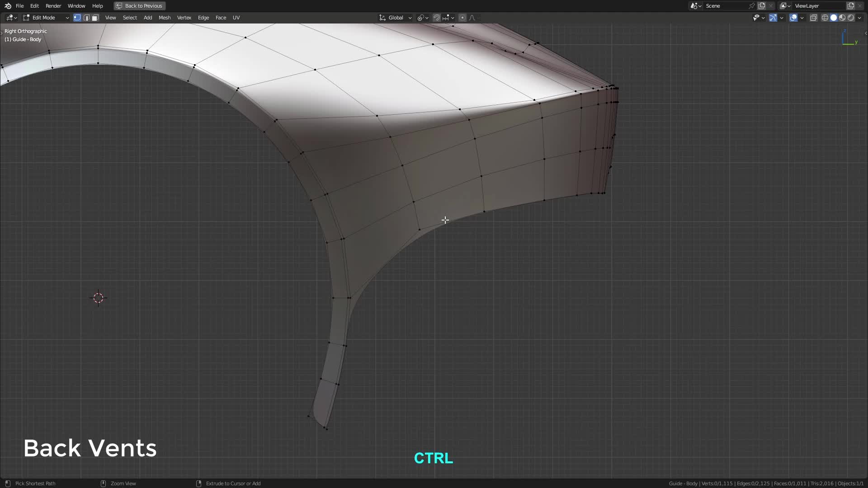Switch to solid shading

point(834,18)
